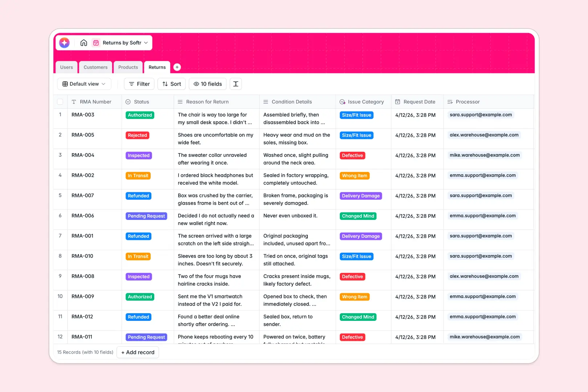Switch to the Users tab
This screenshot has width=588, height=392.
point(66,67)
